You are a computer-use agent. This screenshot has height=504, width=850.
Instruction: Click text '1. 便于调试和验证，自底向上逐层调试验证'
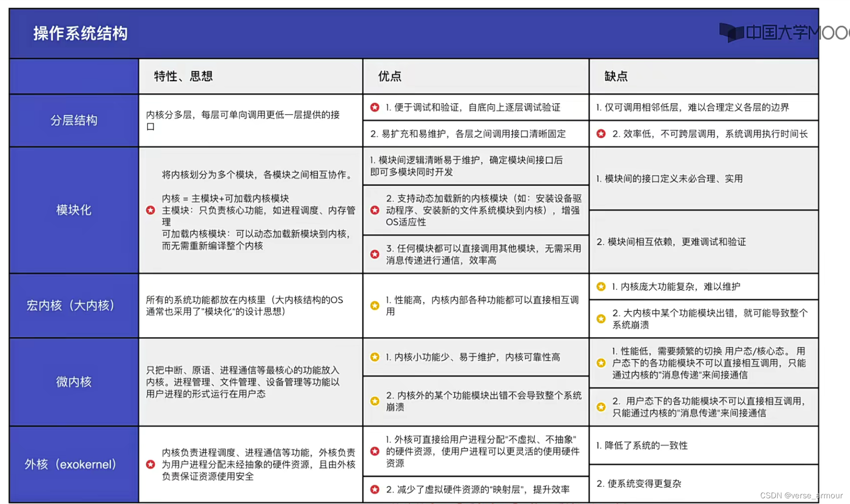pyautogui.click(x=473, y=107)
